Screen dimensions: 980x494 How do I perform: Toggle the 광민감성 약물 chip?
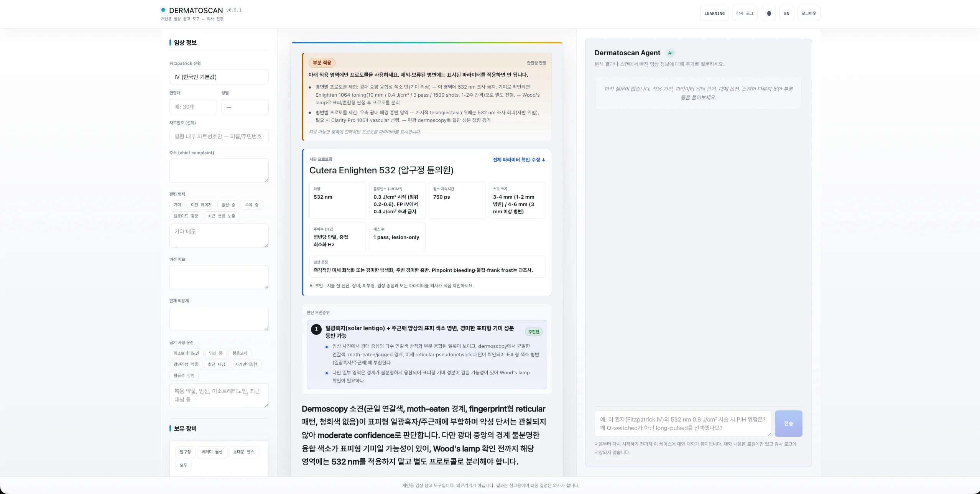tap(186, 364)
